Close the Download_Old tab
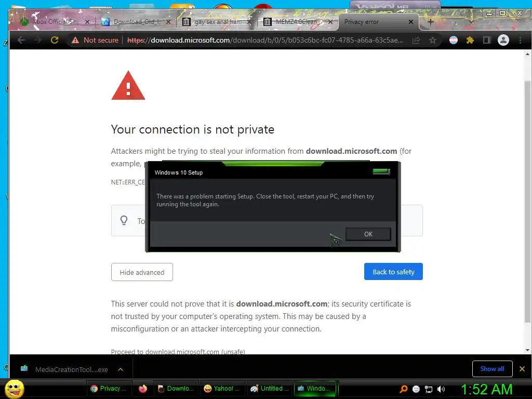This screenshot has width=532, height=399. tap(168, 22)
